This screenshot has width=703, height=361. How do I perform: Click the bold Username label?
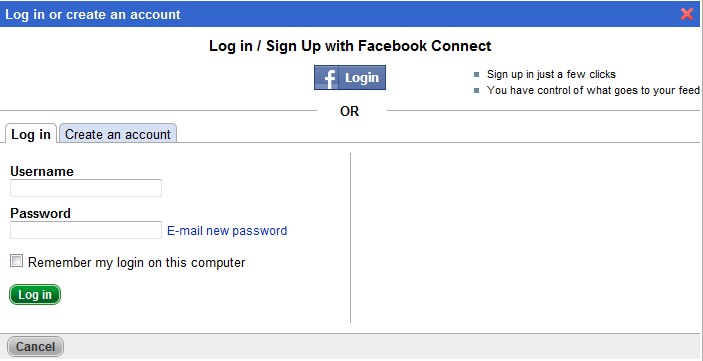click(42, 171)
